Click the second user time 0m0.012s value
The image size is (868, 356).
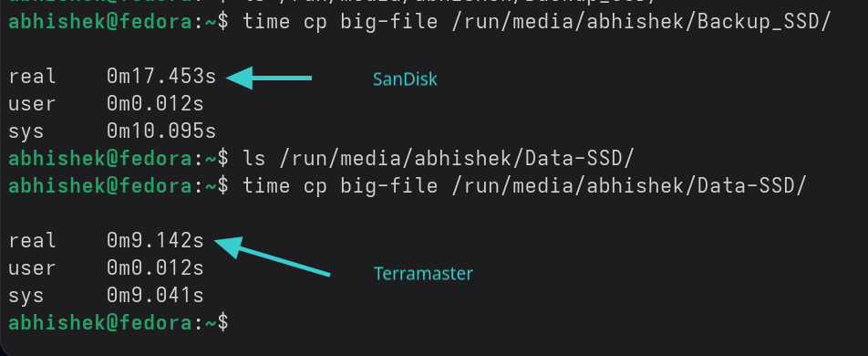pos(155,267)
